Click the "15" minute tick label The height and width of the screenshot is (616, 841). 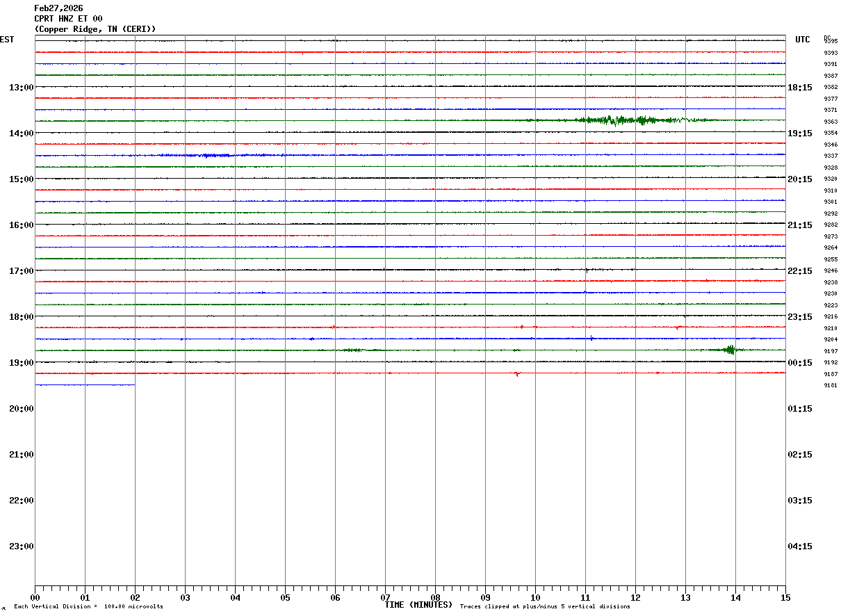(x=785, y=597)
